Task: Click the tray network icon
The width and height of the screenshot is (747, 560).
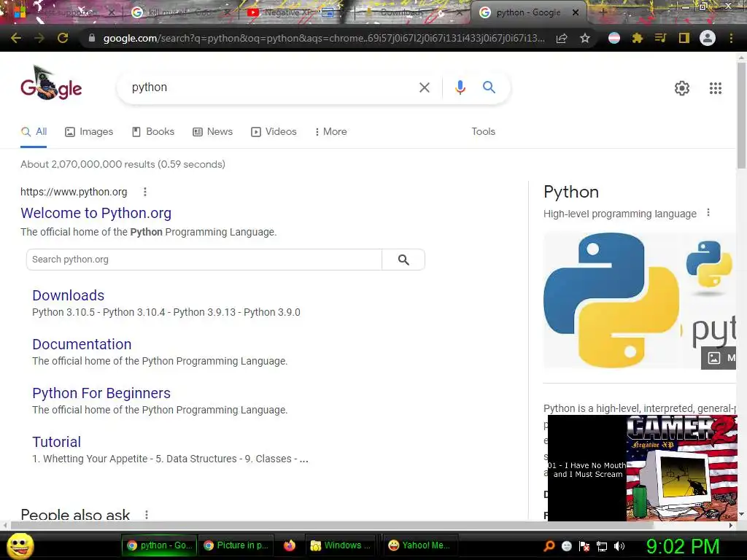Action: [x=602, y=546]
